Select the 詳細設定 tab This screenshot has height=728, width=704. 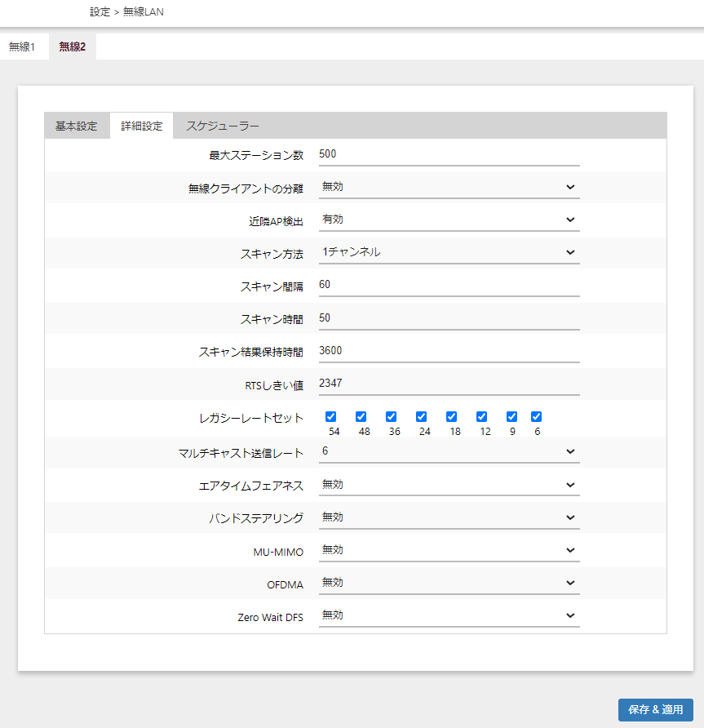tap(142, 126)
